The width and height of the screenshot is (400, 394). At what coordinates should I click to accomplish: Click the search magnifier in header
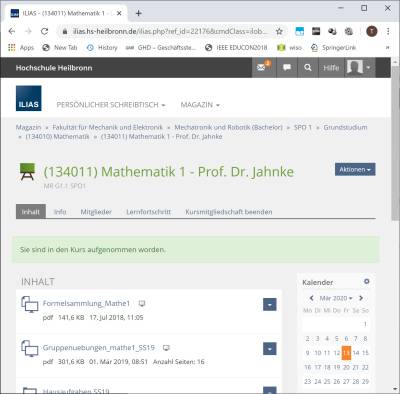click(308, 68)
